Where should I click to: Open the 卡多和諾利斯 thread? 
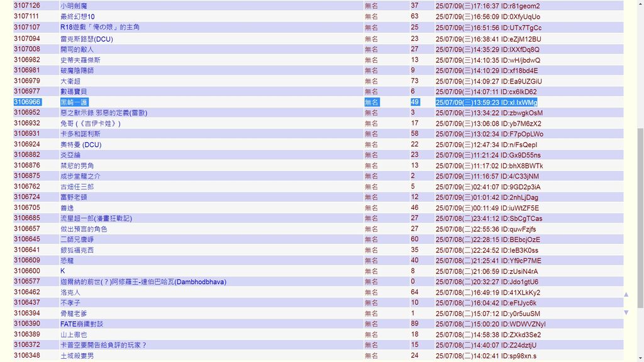click(x=80, y=134)
